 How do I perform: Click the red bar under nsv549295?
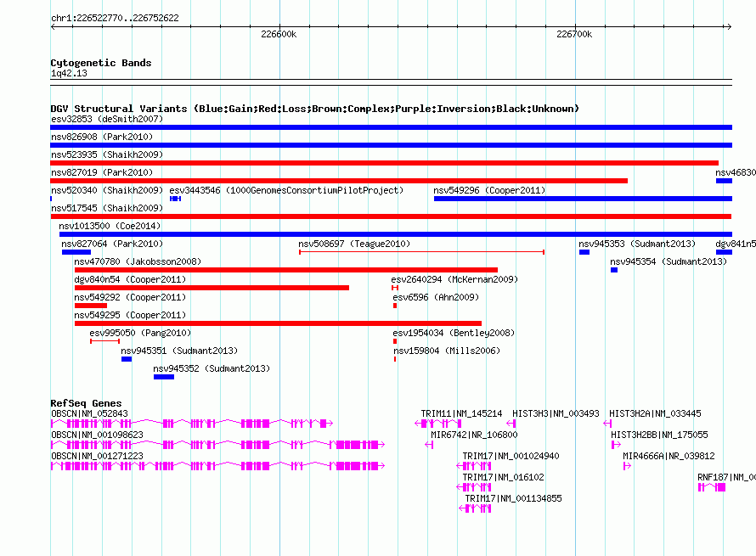coord(279,323)
